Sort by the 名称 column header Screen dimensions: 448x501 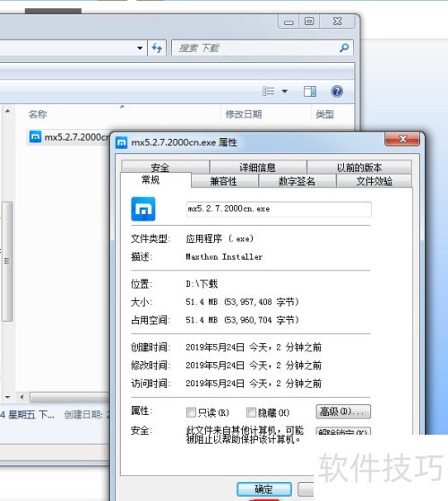38,115
